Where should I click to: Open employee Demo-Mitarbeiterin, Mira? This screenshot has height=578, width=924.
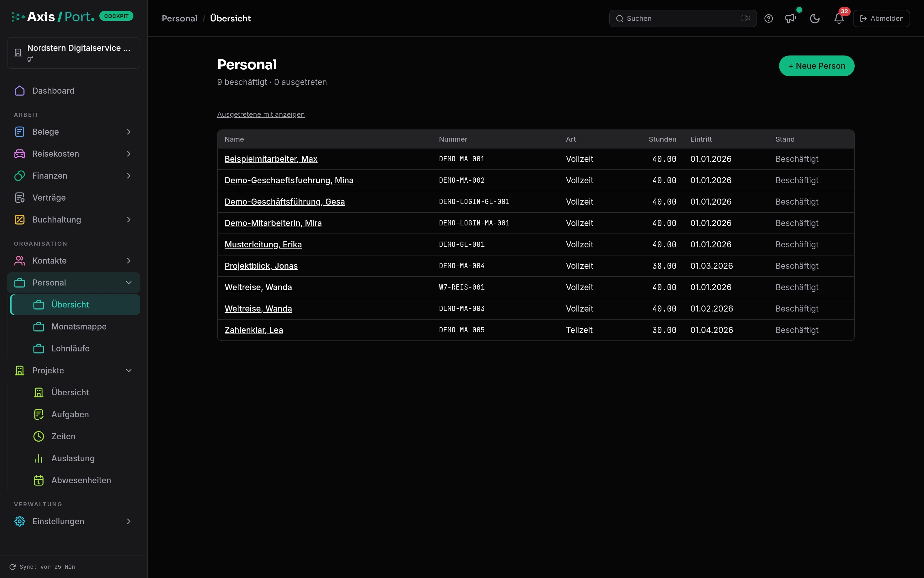[x=273, y=223]
